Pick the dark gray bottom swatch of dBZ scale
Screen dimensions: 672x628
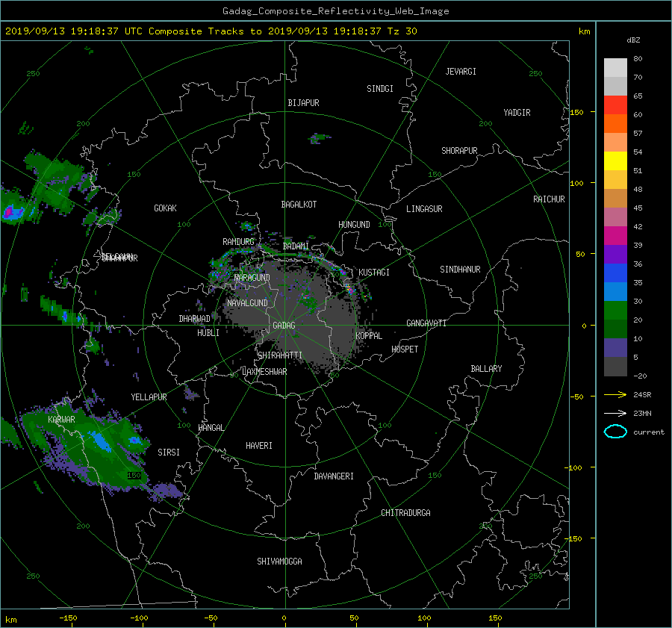(x=615, y=367)
